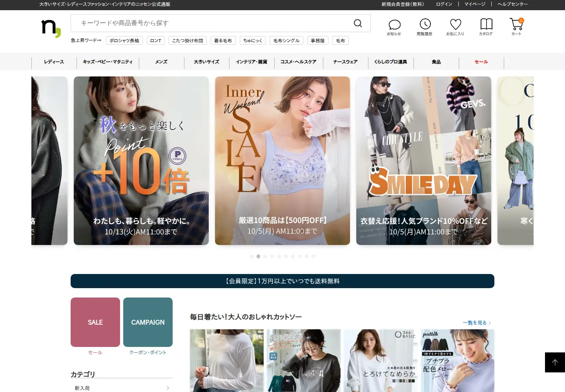Viewport: 565px width, 392px height.
Task: Open the Inner Weekend SALE banner
Action: pyautogui.click(x=282, y=161)
